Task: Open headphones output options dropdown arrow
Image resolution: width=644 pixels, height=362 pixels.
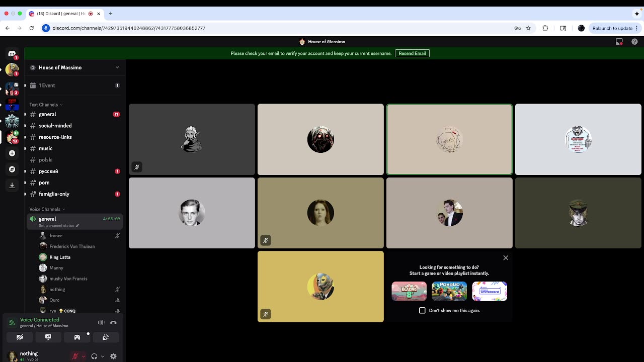Action: point(103,356)
